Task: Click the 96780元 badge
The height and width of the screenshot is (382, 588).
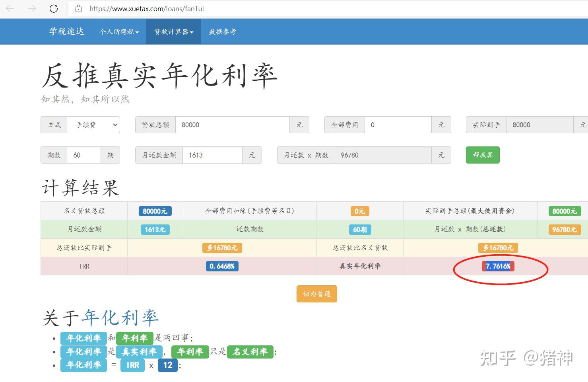Action: pos(565,230)
